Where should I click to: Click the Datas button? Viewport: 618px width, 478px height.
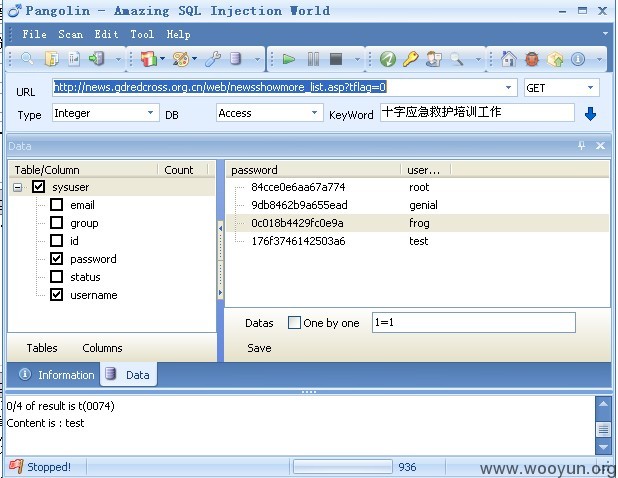259,323
